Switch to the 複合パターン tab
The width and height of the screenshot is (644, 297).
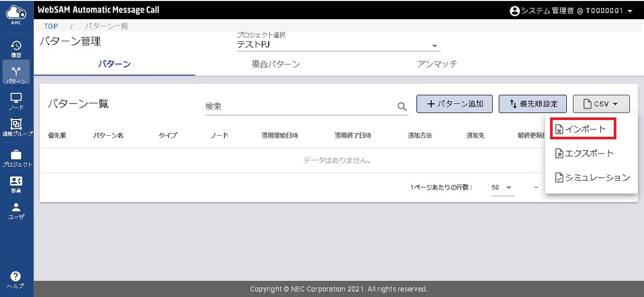click(x=276, y=64)
